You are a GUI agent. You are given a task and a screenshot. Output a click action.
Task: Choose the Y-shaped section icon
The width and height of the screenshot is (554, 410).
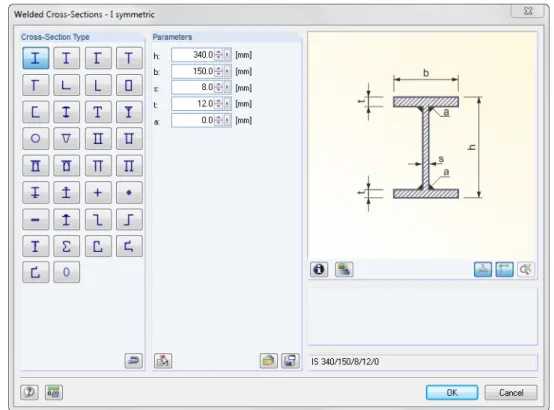pos(129,112)
